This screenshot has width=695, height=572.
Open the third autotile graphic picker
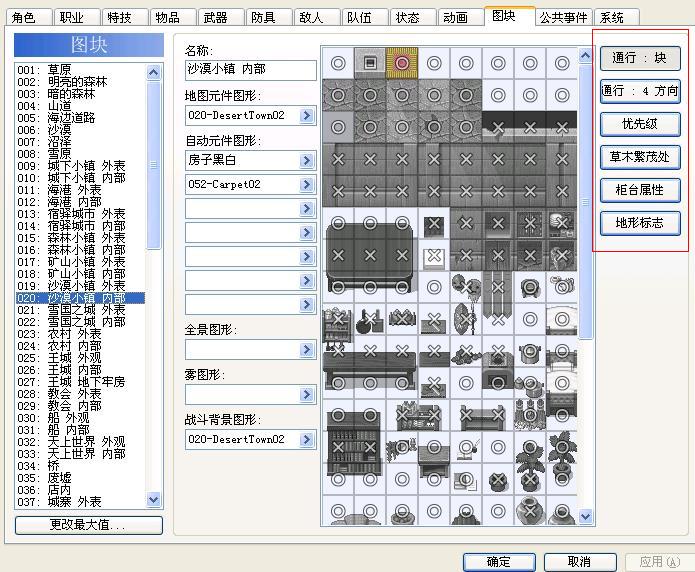pyautogui.click(x=306, y=208)
